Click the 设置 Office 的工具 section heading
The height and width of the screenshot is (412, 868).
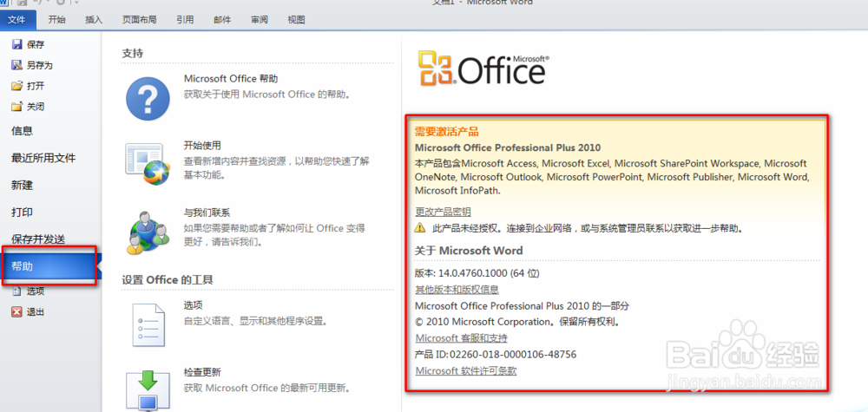[168, 280]
